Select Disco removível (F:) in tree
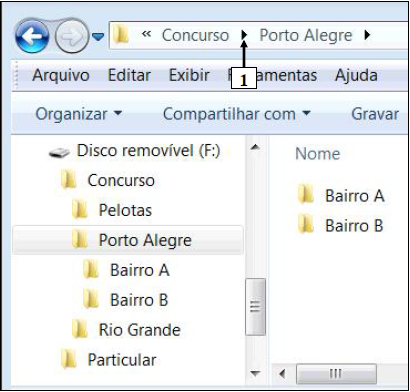This screenshot has height=392, width=410. [x=148, y=151]
